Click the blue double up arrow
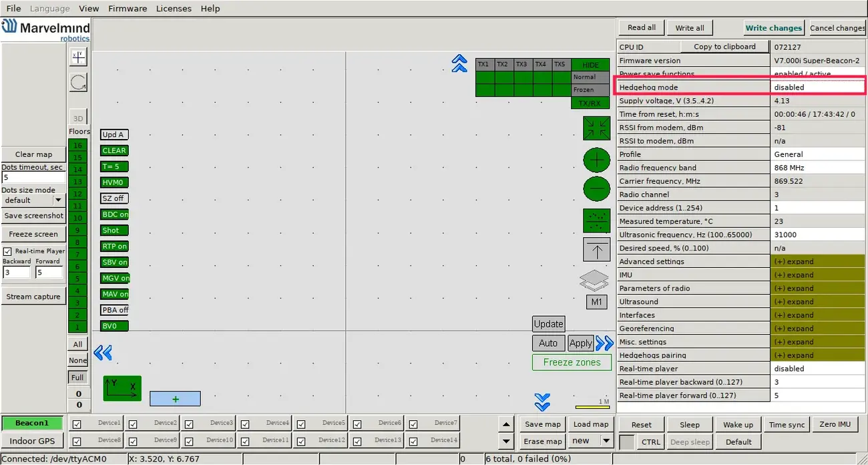The height and width of the screenshot is (465, 868). [459, 63]
